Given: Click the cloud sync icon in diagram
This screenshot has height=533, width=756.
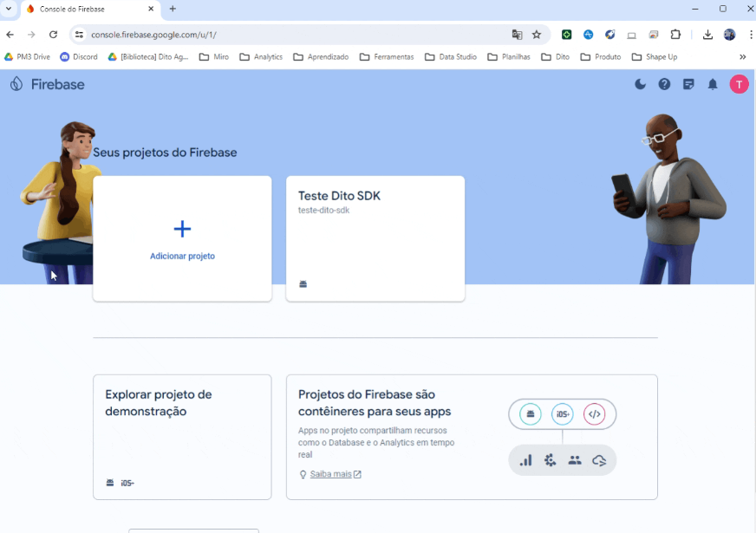Looking at the screenshot, I should pos(599,460).
